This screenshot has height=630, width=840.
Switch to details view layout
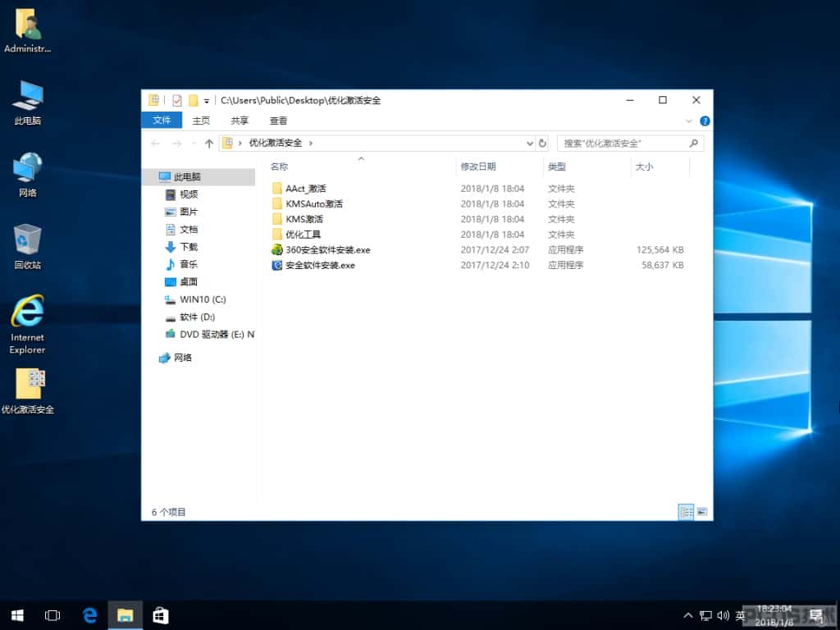687,512
